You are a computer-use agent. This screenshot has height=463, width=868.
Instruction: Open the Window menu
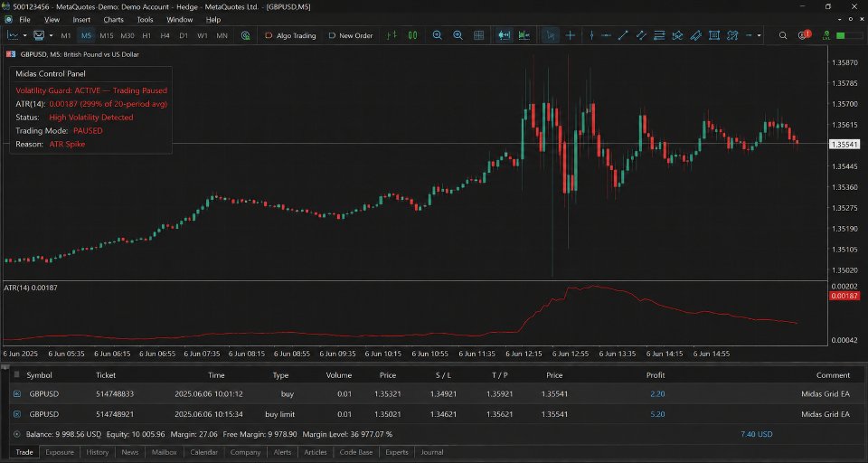(180, 19)
